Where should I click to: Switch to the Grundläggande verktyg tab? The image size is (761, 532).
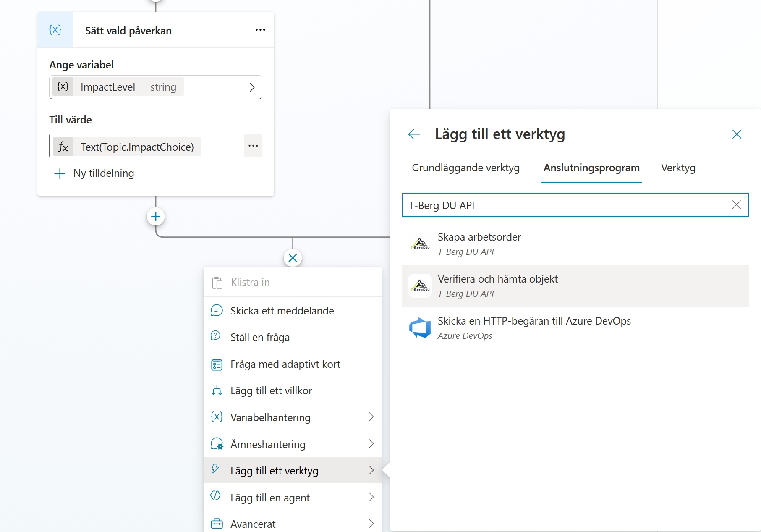(465, 168)
